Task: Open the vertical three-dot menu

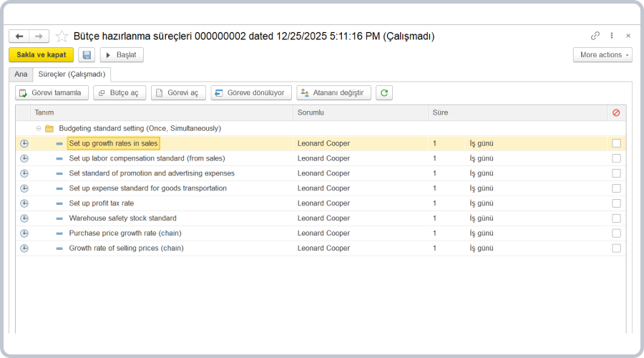Action: tap(612, 36)
